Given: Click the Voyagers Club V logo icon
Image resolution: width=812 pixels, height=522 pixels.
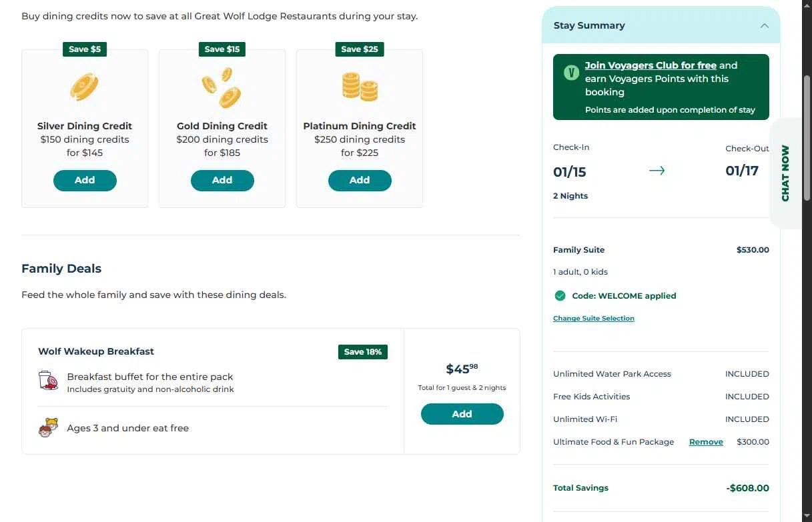Looking at the screenshot, I should pos(571,72).
